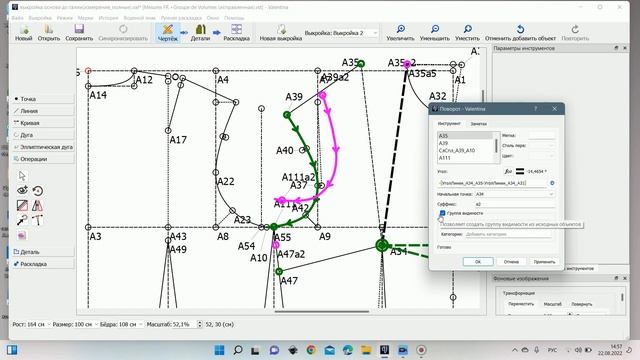The width and height of the screenshot is (640, 360).
Task: Expand the Деталь section
Action: click(43, 252)
